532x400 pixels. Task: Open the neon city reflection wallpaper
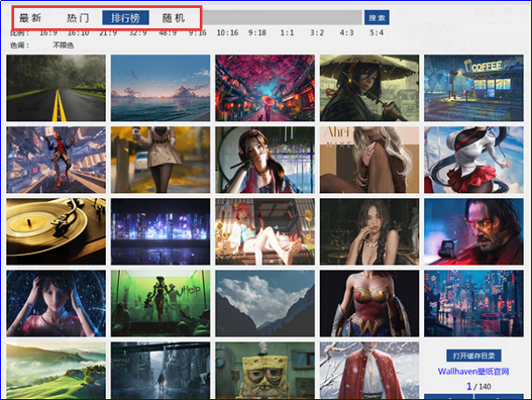pyautogui.click(x=160, y=232)
